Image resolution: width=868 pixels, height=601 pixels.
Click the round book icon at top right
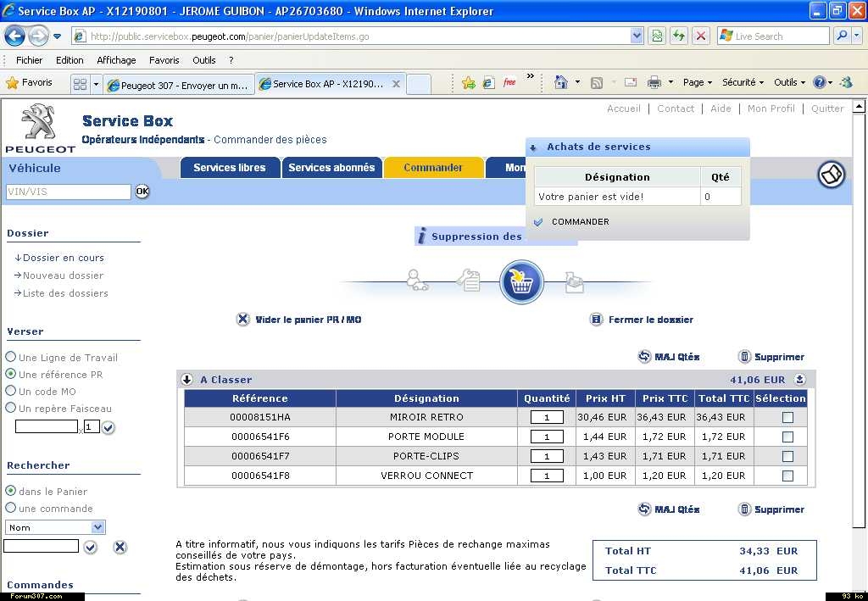[831, 175]
